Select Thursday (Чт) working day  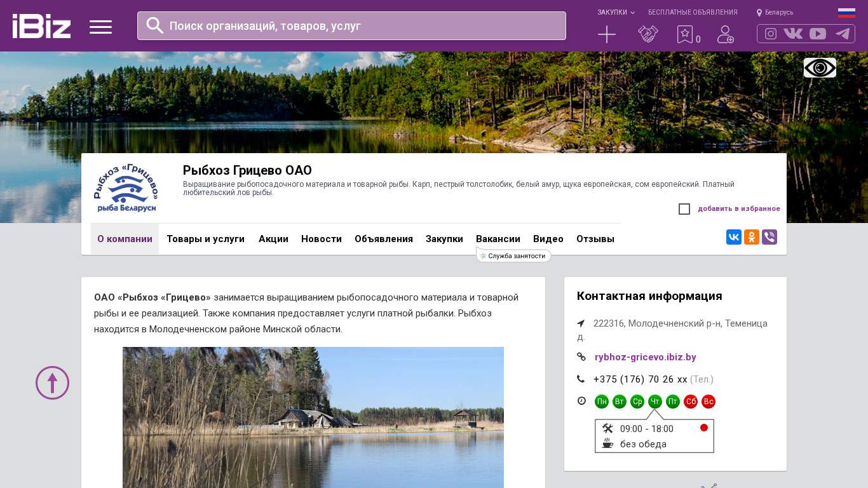pos(655,402)
